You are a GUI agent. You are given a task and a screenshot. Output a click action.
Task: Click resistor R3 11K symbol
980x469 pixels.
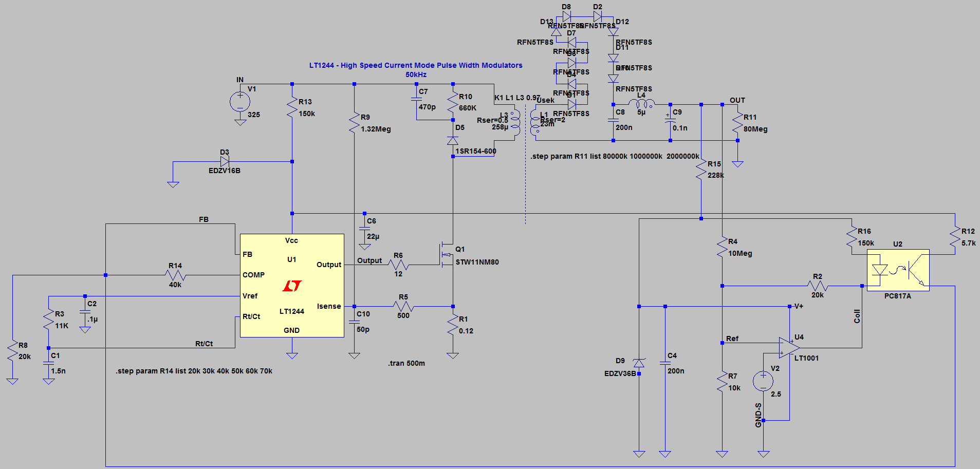[x=49, y=320]
